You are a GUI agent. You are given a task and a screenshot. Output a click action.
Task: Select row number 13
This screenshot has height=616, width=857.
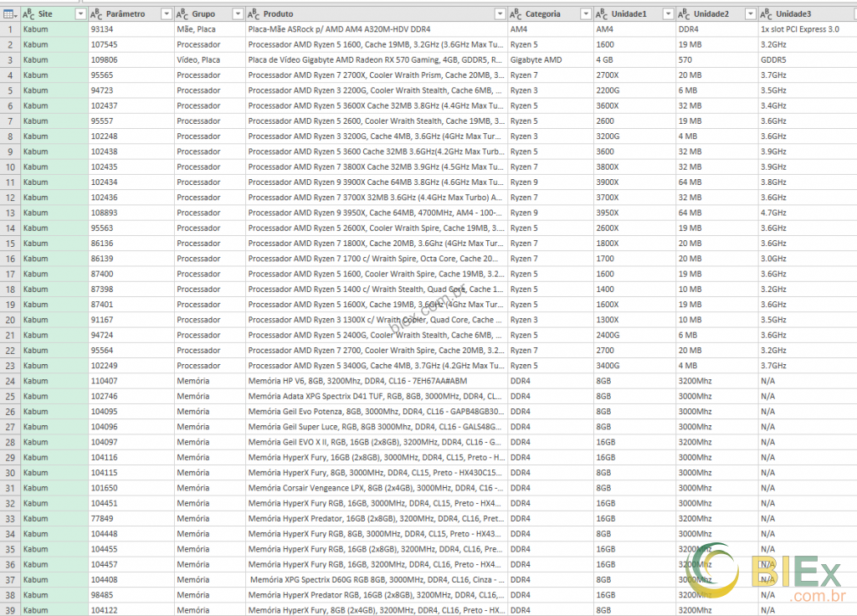click(x=10, y=213)
